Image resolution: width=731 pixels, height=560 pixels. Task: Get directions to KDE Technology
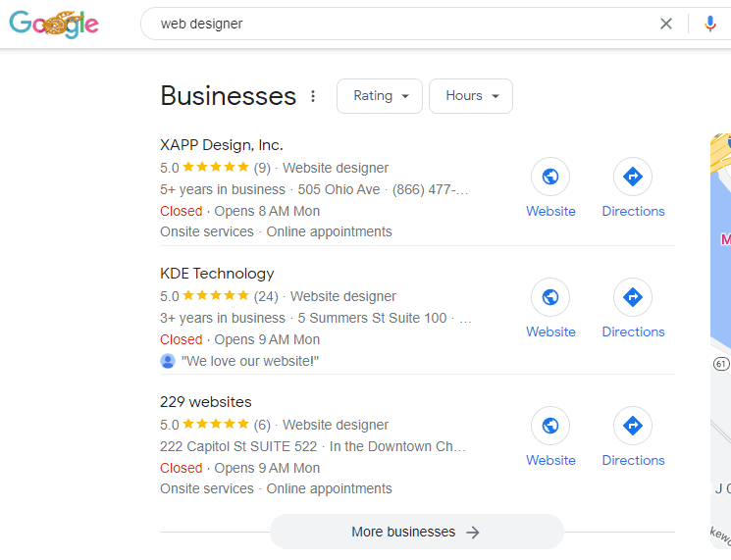633,297
